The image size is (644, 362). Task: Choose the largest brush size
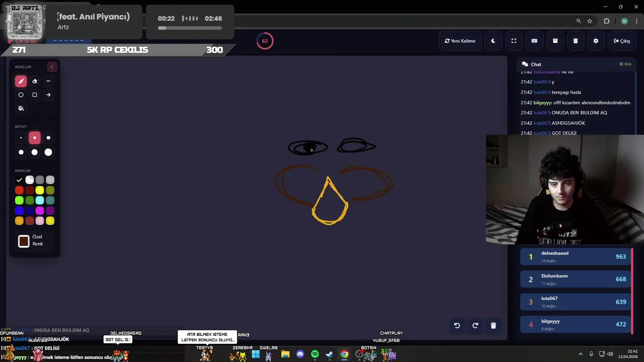coord(48,152)
